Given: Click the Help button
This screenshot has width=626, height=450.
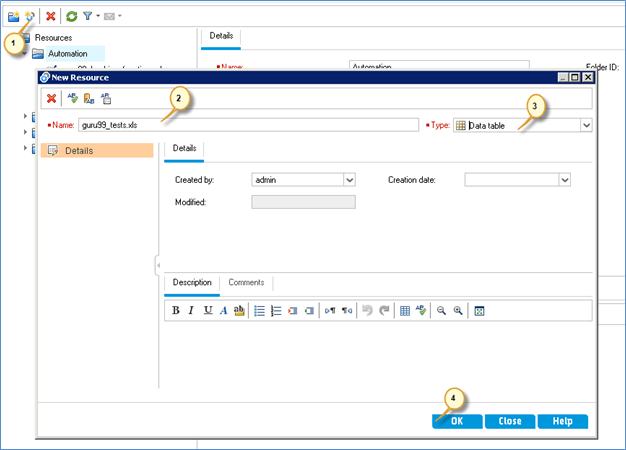Looking at the screenshot, I should (562, 421).
